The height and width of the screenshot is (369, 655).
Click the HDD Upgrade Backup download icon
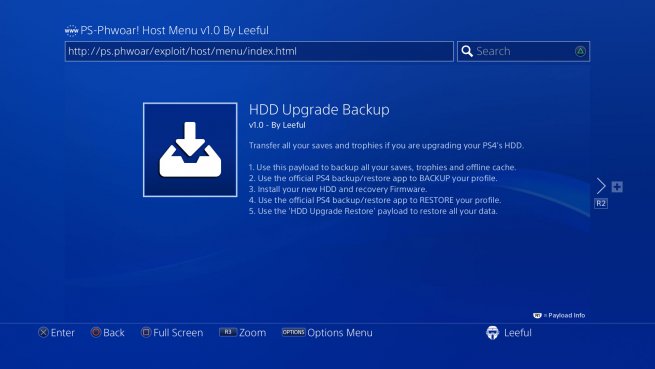pos(190,150)
